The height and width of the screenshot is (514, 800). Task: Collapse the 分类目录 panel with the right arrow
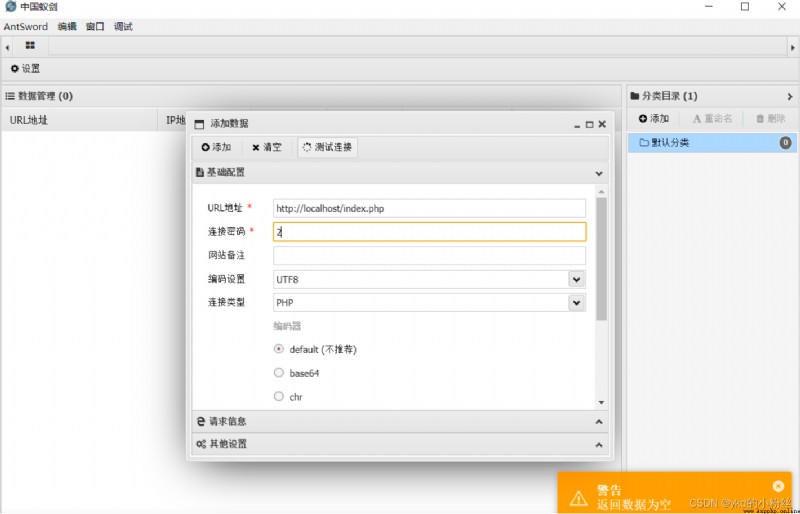coord(790,96)
